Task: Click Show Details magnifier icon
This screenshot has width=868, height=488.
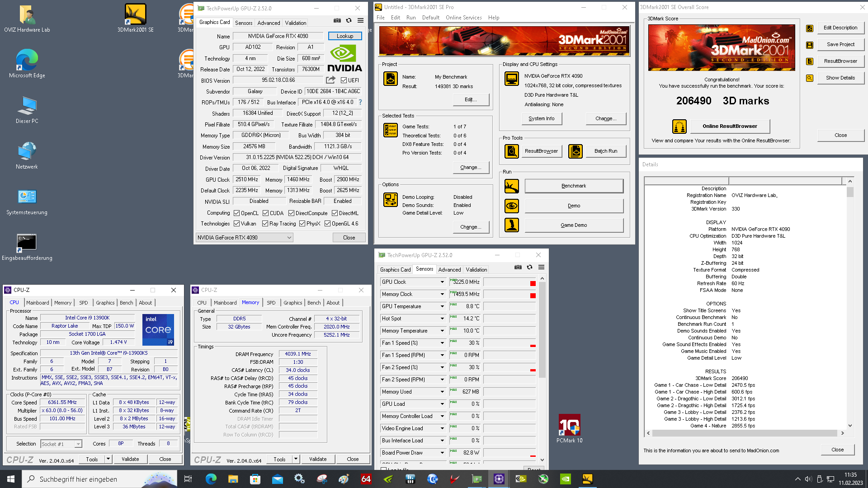Action: [x=810, y=78]
